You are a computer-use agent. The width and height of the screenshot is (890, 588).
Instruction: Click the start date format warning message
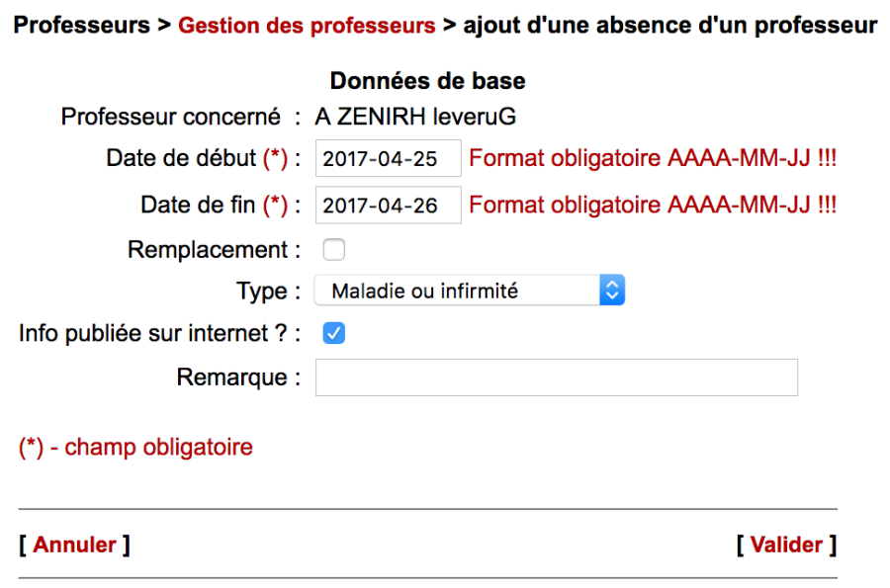[x=654, y=158]
